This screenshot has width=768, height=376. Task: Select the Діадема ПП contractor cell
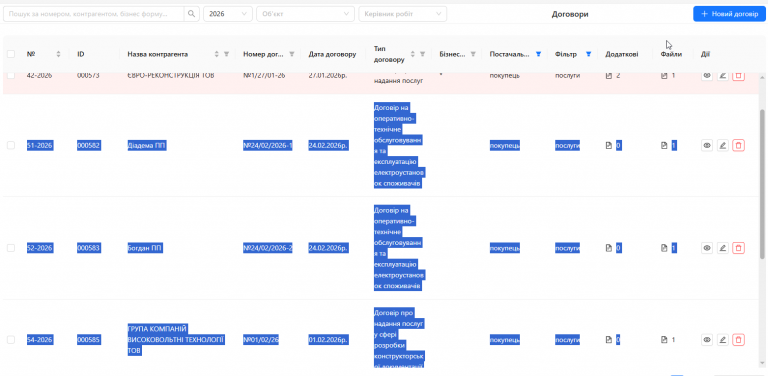tap(147, 145)
